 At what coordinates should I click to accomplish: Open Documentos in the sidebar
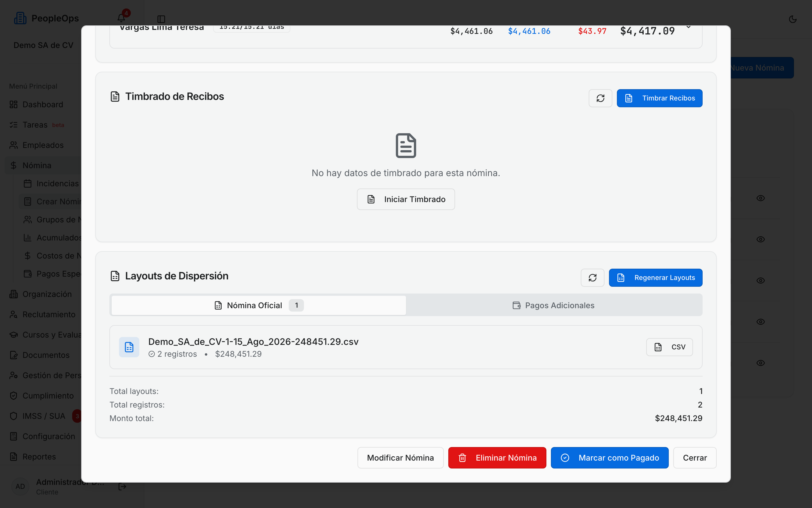(x=43, y=355)
